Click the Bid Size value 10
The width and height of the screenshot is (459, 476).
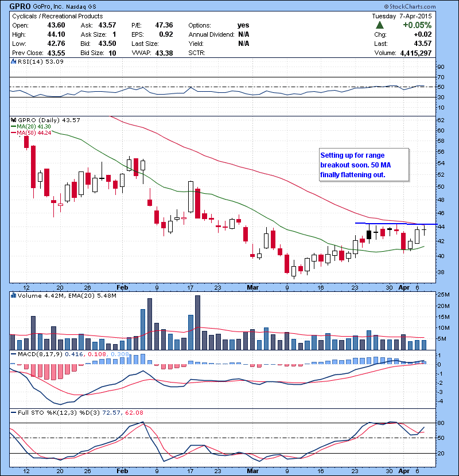point(112,53)
